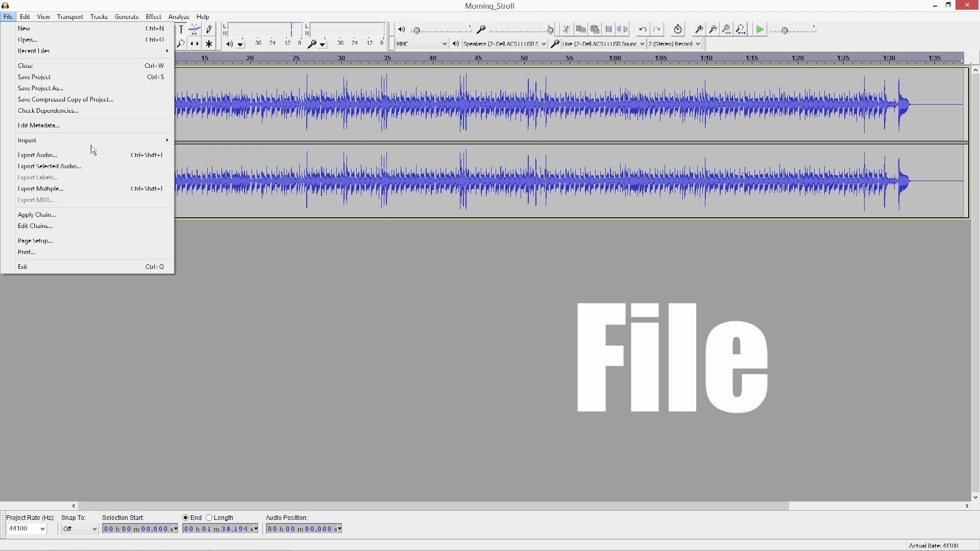Open the Analyze menu
980x551 pixels.
pyautogui.click(x=178, y=16)
